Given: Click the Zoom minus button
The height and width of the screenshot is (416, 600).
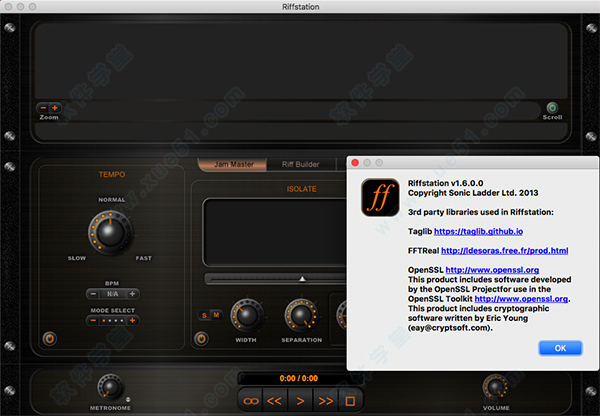Looking at the screenshot, I should tap(43, 108).
